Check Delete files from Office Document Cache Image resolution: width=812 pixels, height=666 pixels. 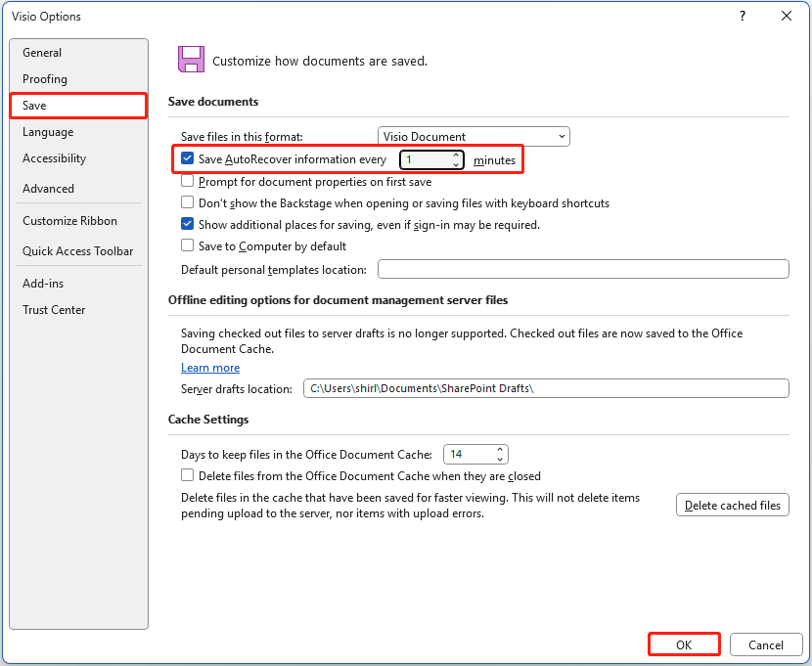(x=187, y=476)
